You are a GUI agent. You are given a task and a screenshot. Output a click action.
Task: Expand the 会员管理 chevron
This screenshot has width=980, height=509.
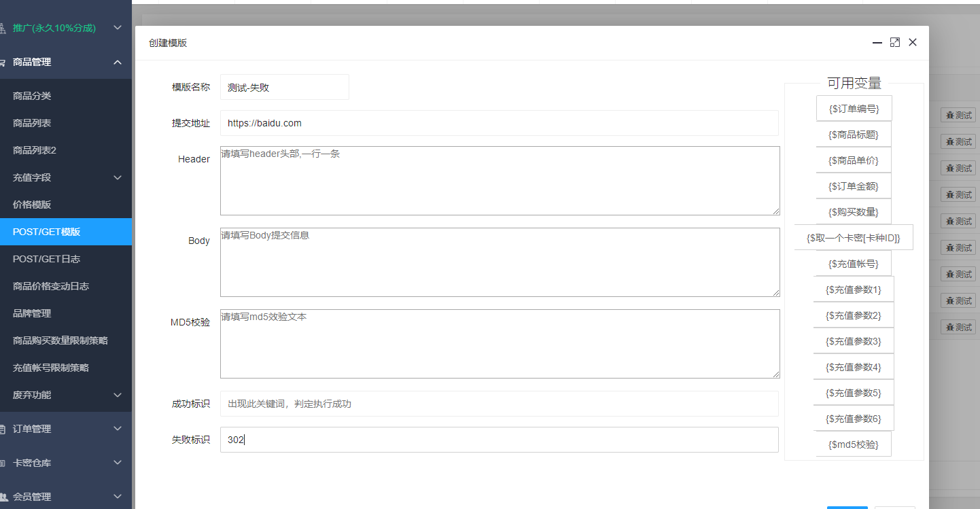[118, 497]
